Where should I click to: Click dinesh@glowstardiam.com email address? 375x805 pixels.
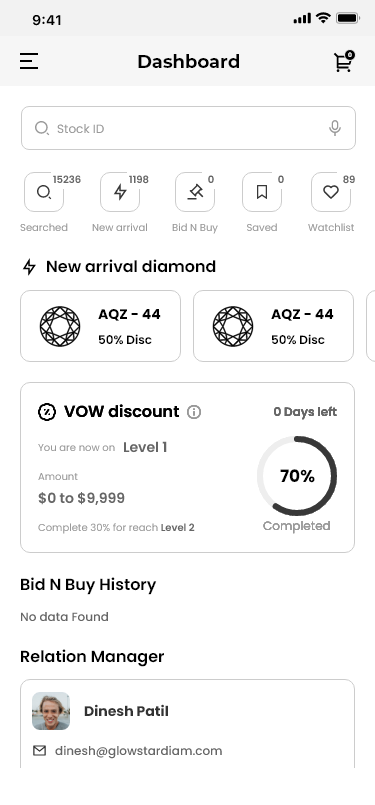pos(139,751)
